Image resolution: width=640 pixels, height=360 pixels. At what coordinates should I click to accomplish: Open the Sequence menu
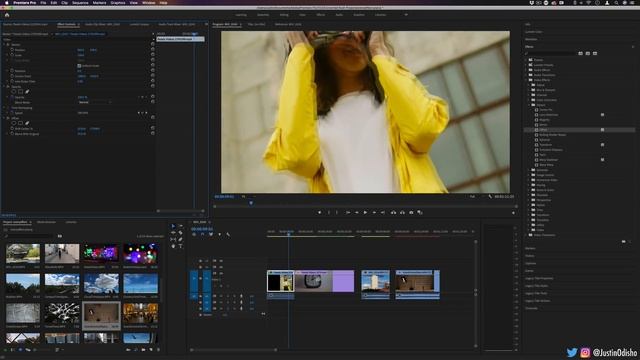(80, 2)
